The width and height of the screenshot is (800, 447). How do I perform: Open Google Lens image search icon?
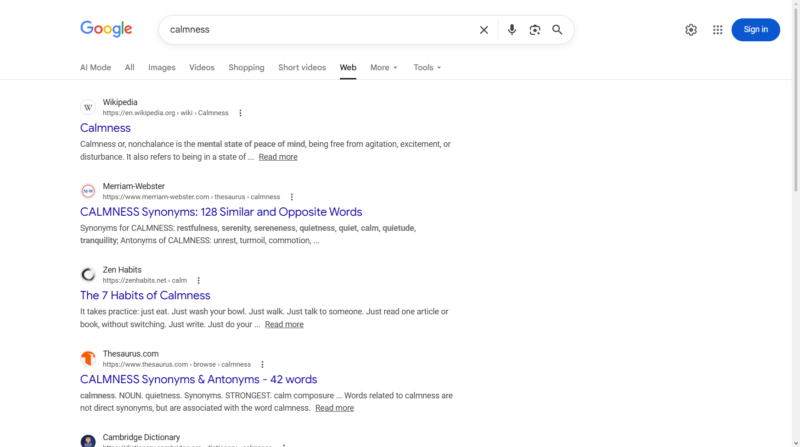(x=535, y=30)
